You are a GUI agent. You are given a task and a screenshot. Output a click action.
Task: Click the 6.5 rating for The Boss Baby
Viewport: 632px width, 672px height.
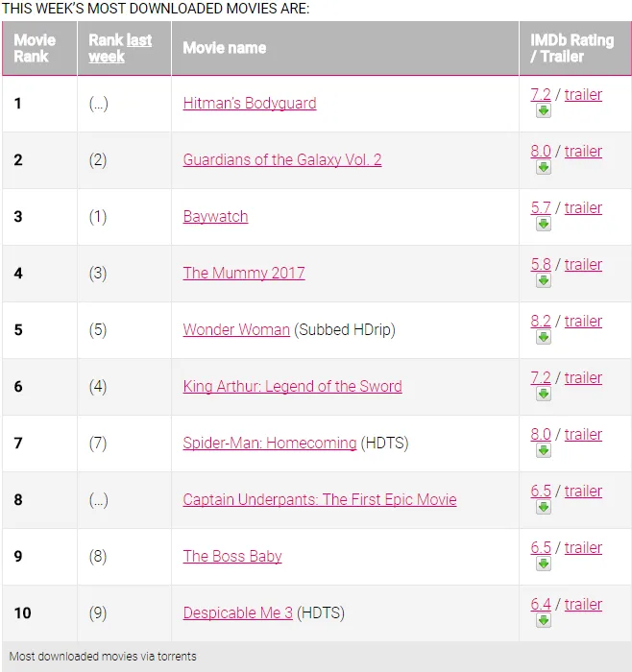(x=541, y=547)
